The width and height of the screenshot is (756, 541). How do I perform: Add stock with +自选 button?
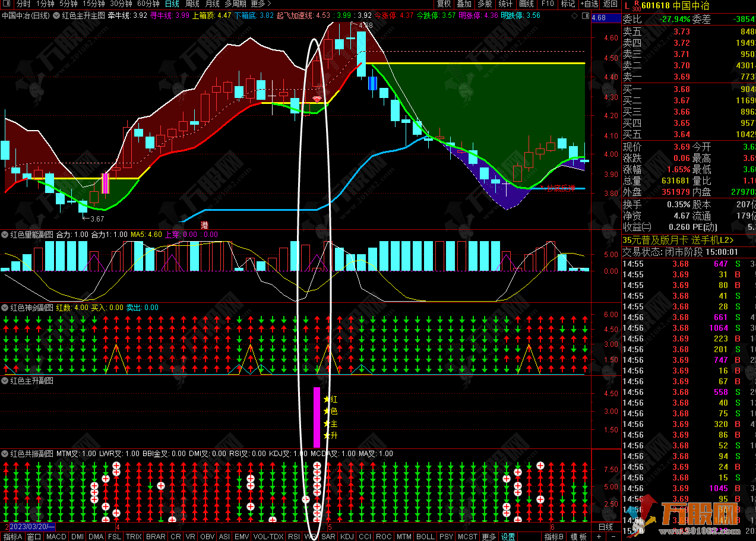click(x=589, y=4)
